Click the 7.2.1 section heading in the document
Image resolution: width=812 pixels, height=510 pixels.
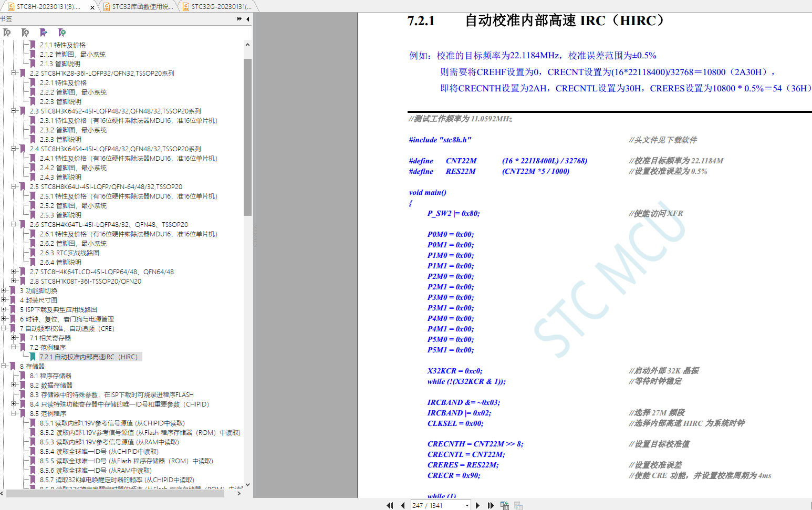[x=536, y=20]
